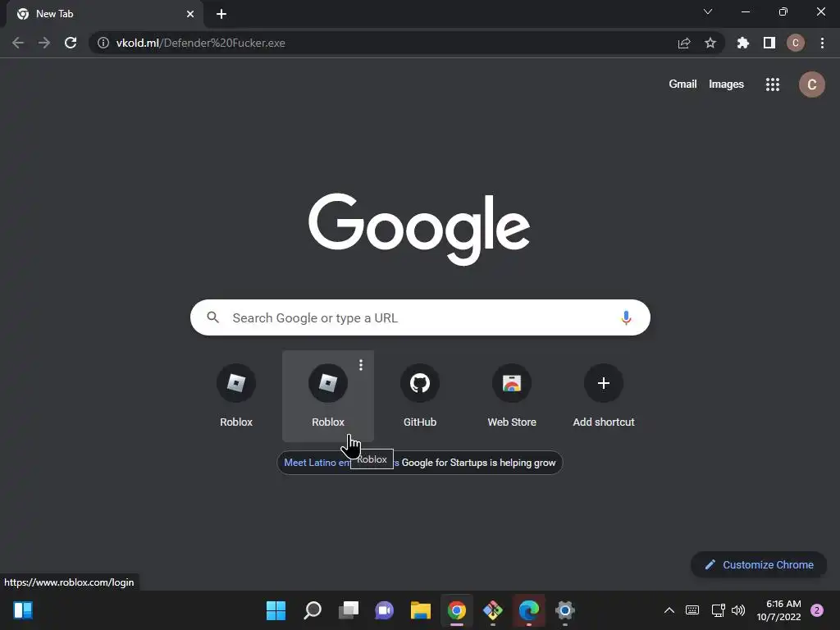Click the Customize Chrome button

coord(759,564)
